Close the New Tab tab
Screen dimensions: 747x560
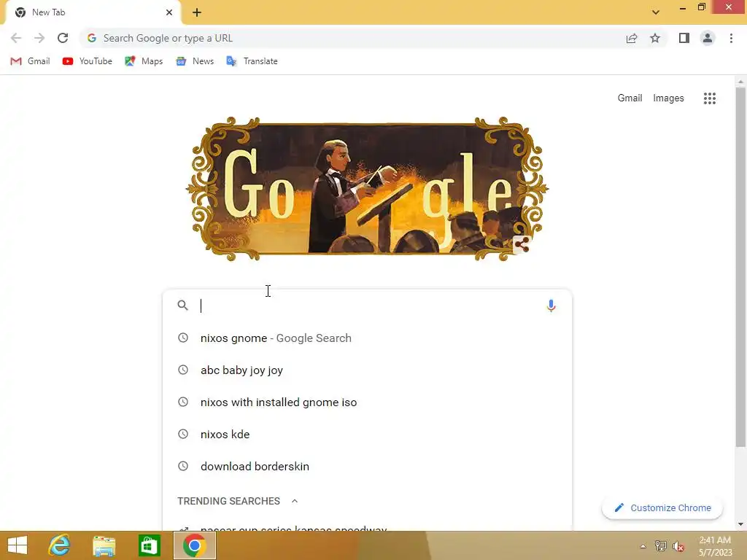[x=169, y=12]
